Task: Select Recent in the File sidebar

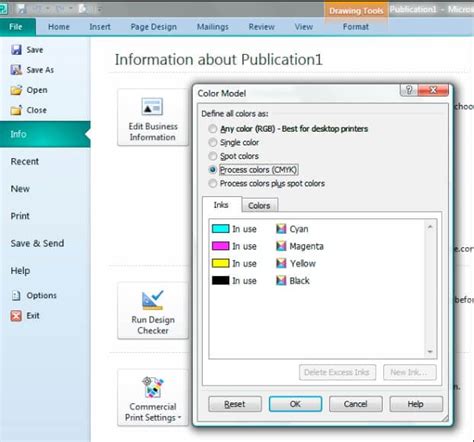Action: tap(25, 161)
